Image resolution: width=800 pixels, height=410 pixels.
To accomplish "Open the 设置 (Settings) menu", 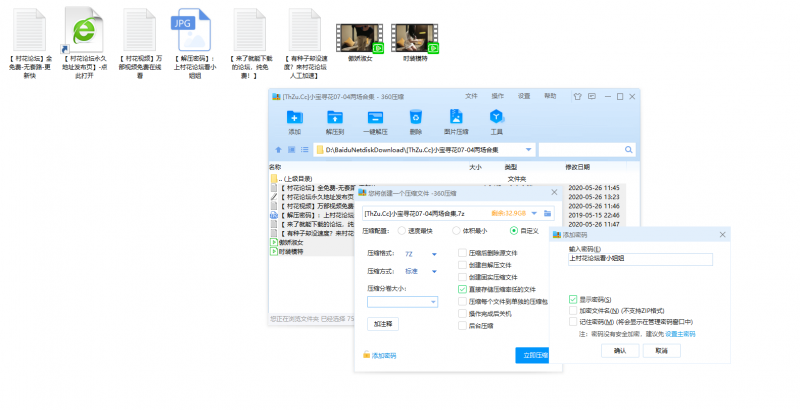I will [x=523, y=96].
